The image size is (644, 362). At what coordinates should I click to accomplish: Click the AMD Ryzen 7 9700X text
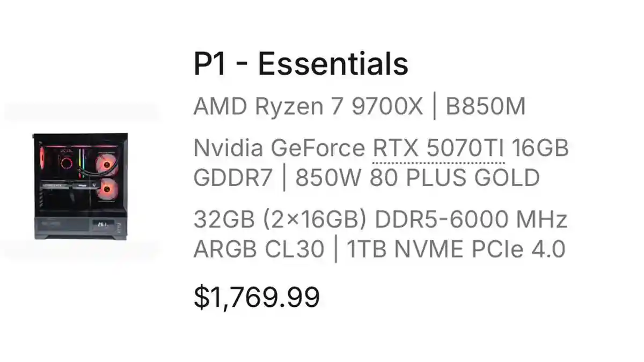coord(308,107)
